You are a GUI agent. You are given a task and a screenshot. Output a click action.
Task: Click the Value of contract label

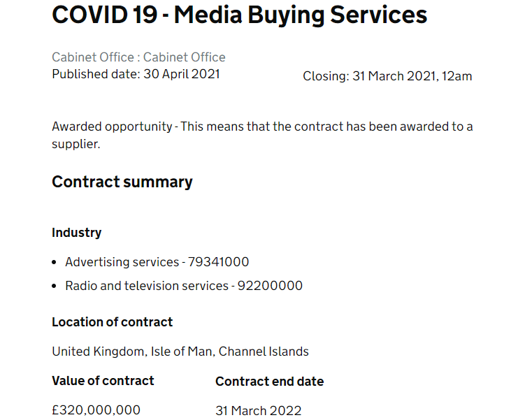pyautogui.click(x=103, y=381)
